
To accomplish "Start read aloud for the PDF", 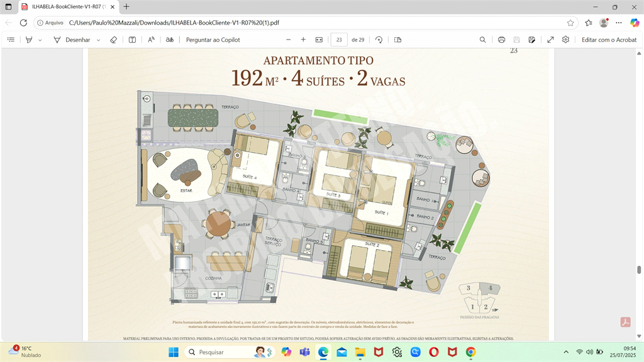I will tap(152, 39).
